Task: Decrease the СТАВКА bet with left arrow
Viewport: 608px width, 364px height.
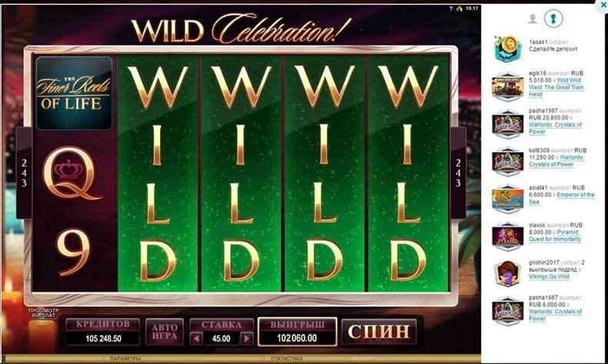Action: [196, 339]
